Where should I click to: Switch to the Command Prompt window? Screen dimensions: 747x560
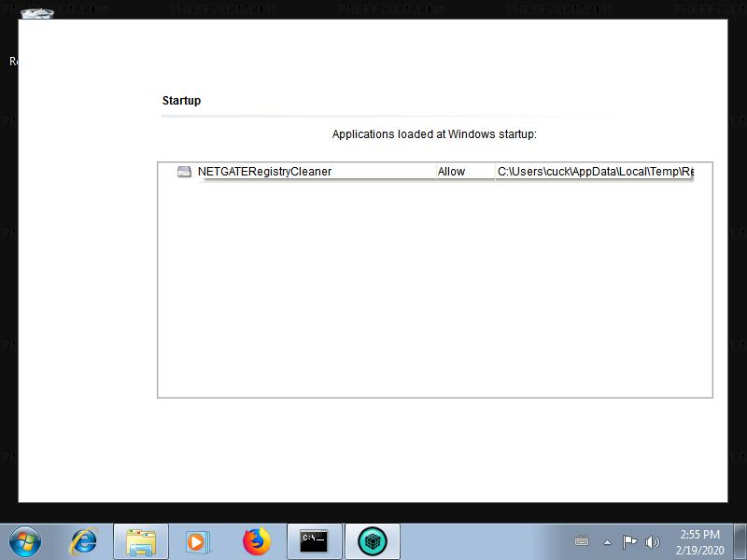point(315,542)
